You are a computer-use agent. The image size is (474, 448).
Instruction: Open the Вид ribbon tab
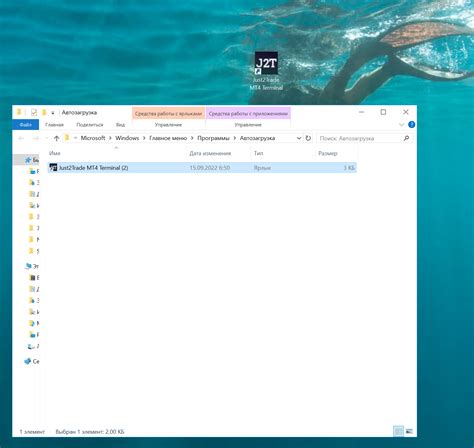[x=120, y=124]
